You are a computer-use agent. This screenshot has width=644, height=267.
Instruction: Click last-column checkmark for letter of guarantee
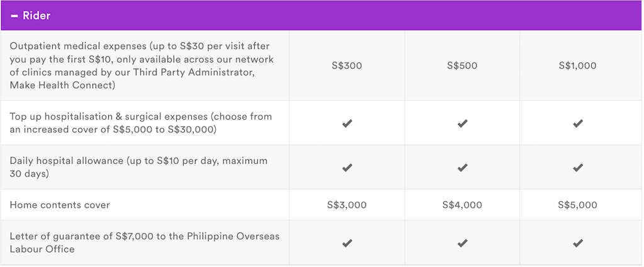(578, 243)
